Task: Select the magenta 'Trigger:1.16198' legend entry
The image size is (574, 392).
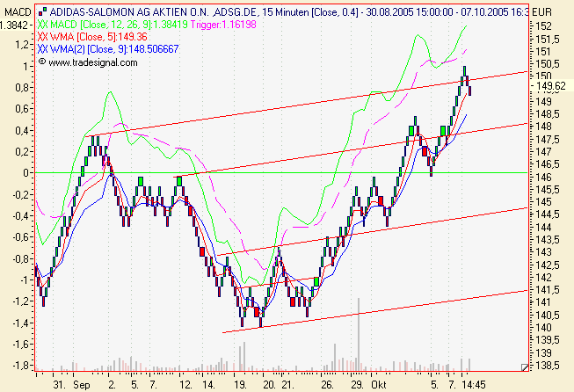Action: click(223, 25)
